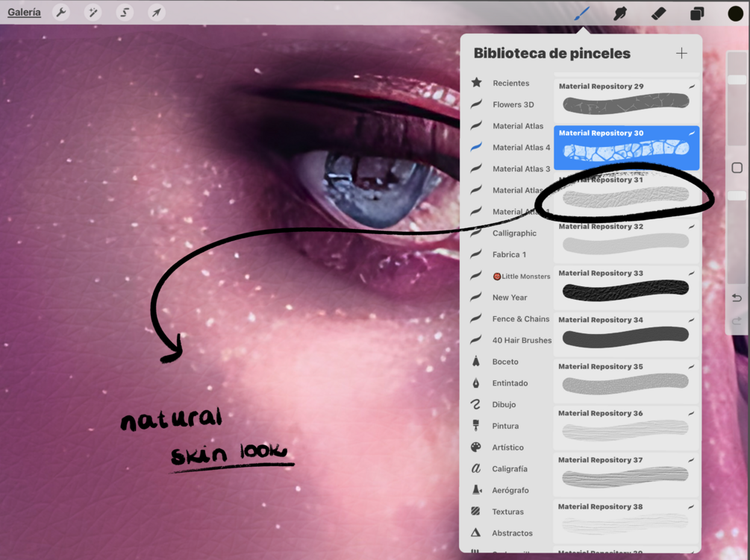This screenshot has width=750, height=560.
Task: Click the Artístico palette icon
Action: coord(476,447)
